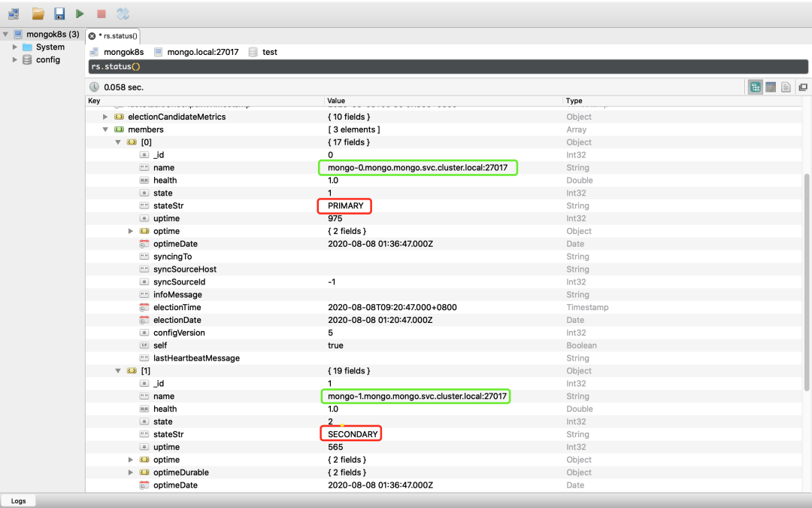Click the Connect toolbar icon

[x=14, y=14]
